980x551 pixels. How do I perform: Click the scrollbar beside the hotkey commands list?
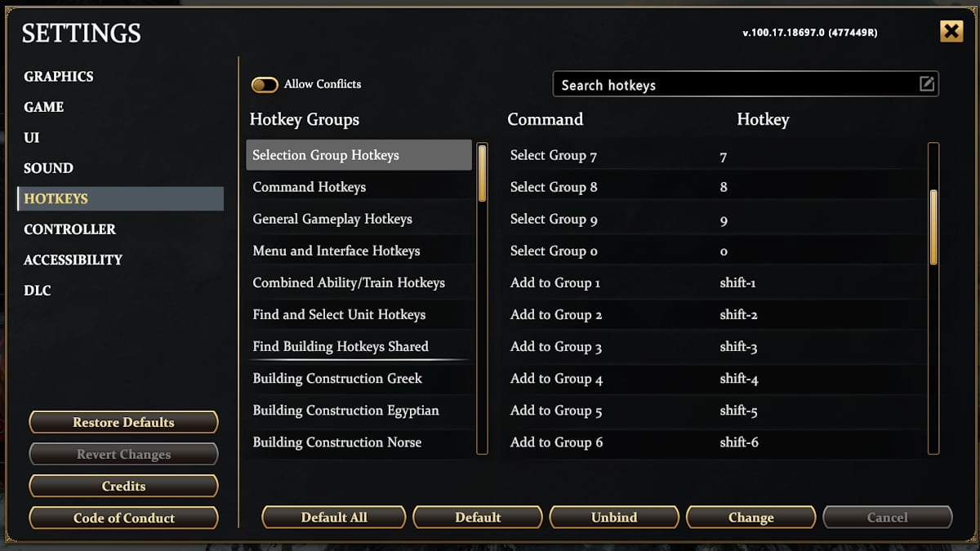pyautogui.click(x=932, y=229)
